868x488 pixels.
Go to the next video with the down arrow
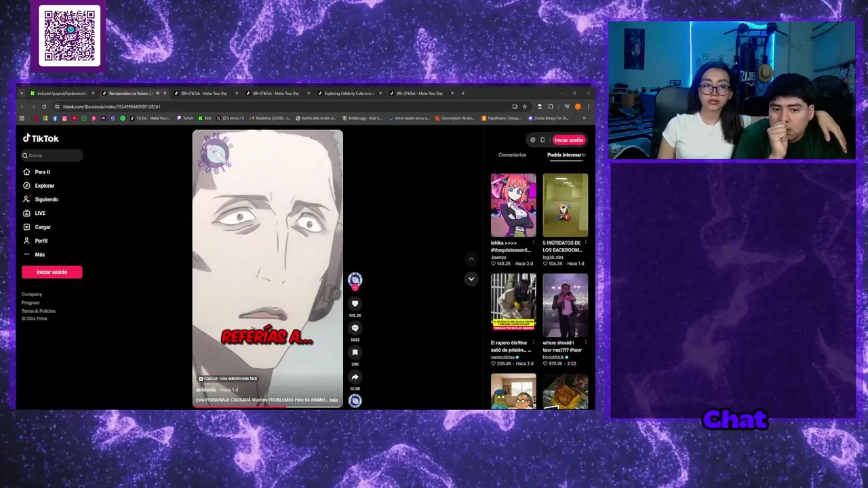[x=471, y=279]
